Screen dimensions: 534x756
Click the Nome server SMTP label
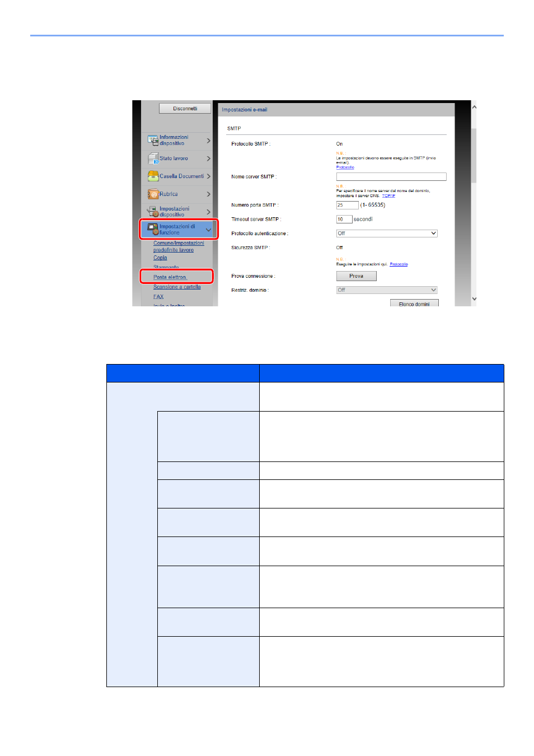coord(254,177)
